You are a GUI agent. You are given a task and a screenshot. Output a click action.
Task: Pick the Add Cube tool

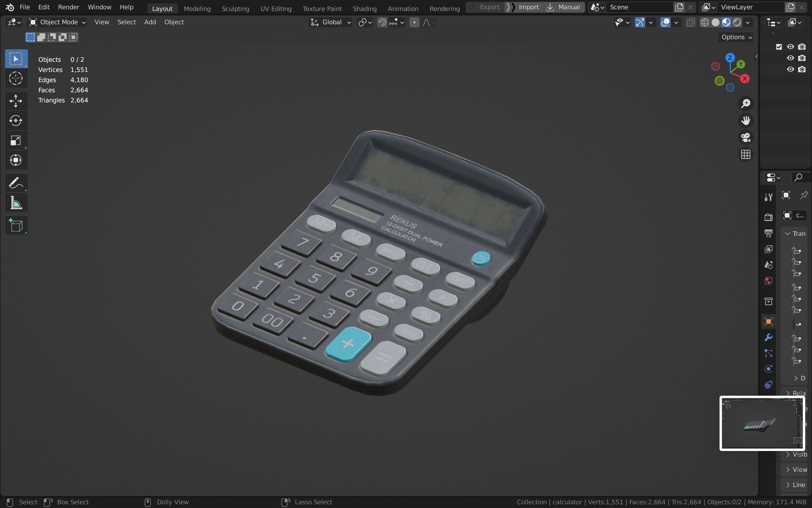point(16,225)
